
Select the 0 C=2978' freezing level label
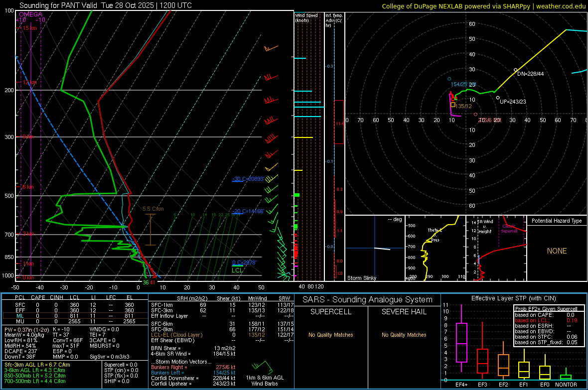pyautogui.click(x=244, y=262)
